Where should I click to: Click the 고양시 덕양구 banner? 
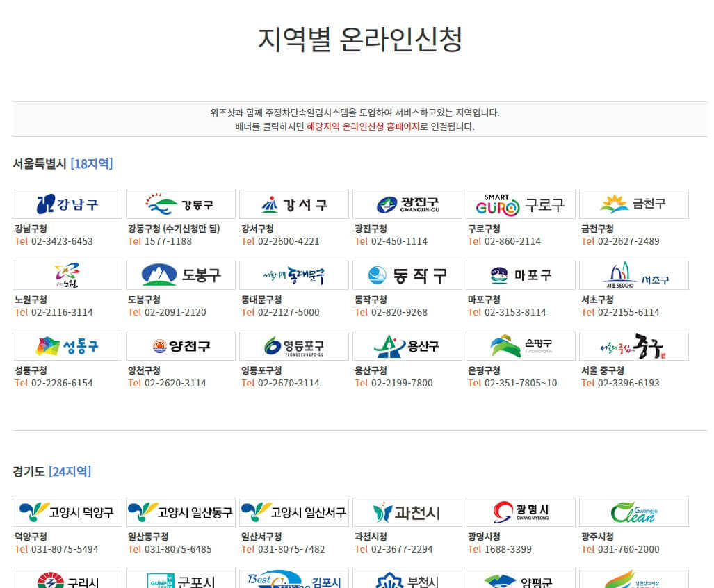[67, 512]
